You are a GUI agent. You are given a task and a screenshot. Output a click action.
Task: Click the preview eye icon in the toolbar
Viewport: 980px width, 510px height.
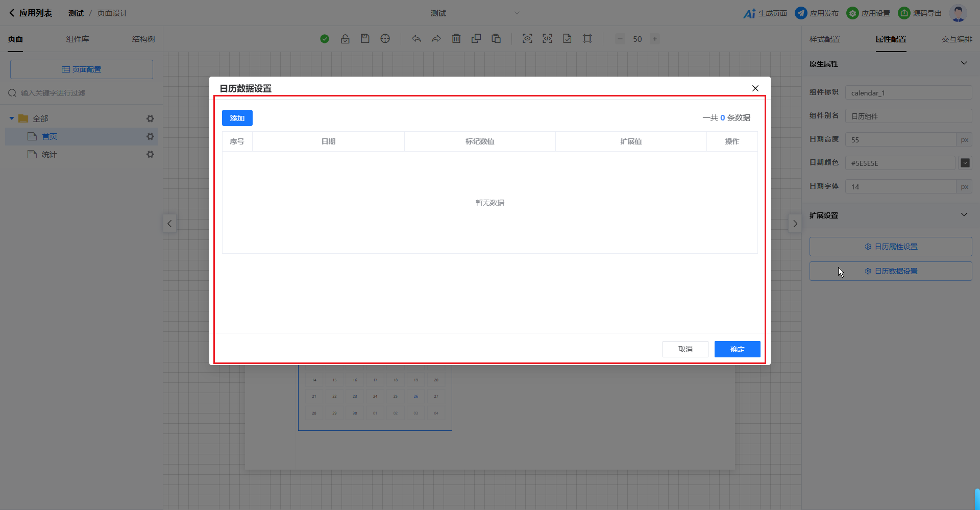(x=527, y=39)
